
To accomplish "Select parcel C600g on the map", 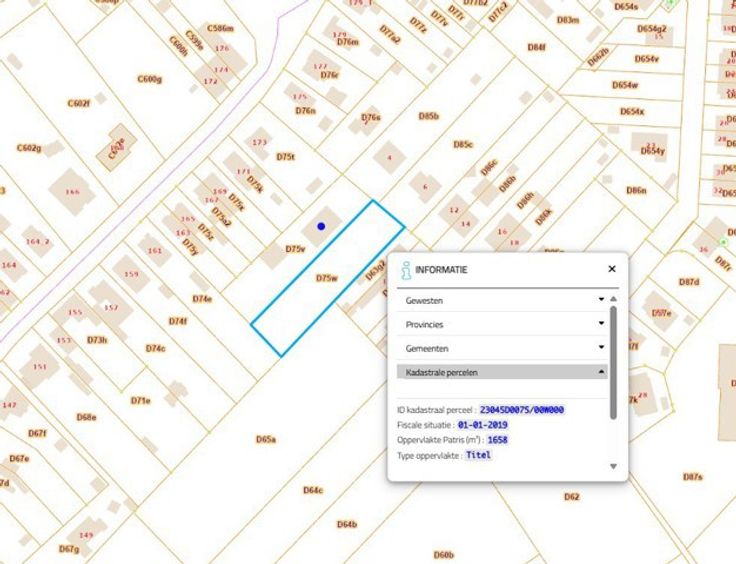I will click(149, 79).
